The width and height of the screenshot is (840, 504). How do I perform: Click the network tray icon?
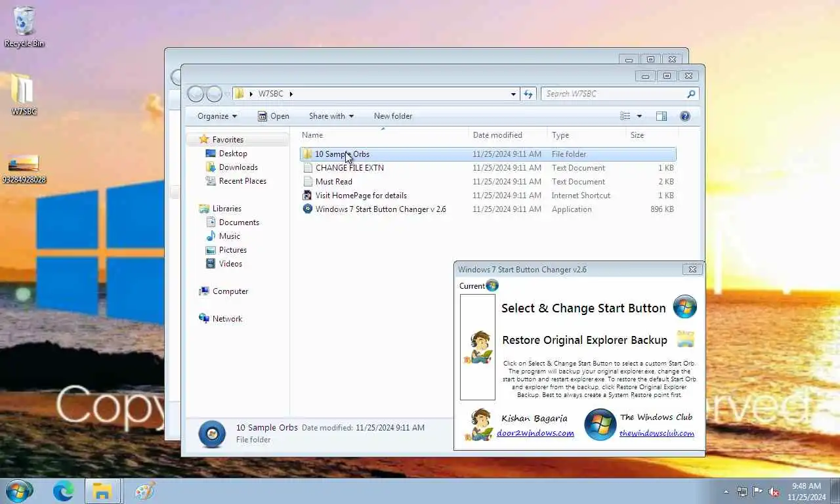[x=742, y=492]
